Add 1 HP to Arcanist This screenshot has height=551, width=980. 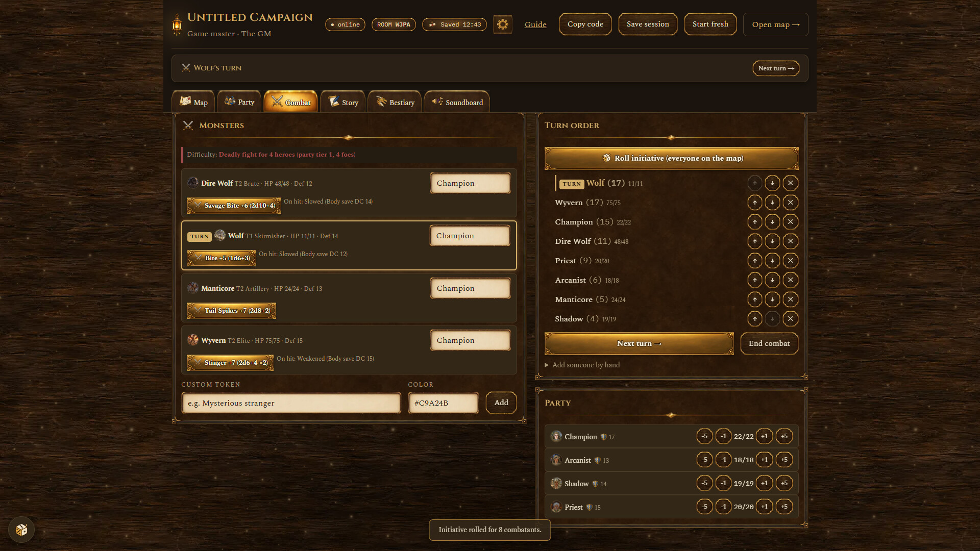click(764, 460)
